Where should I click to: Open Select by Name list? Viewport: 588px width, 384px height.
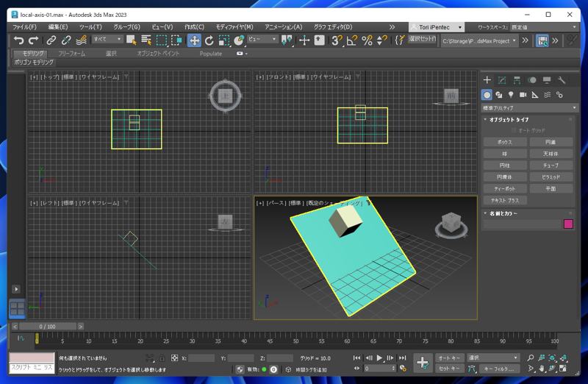(x=146, y=40)
